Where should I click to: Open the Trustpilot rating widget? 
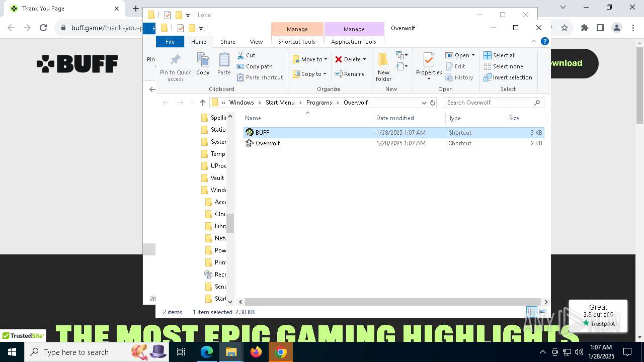[x=598, y=316]
